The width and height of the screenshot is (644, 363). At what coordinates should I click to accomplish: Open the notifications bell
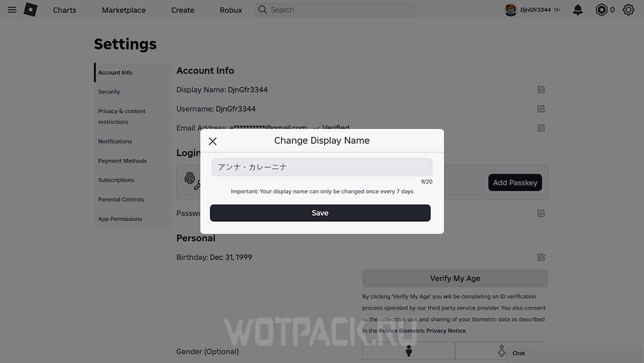[x=578, y=10]
